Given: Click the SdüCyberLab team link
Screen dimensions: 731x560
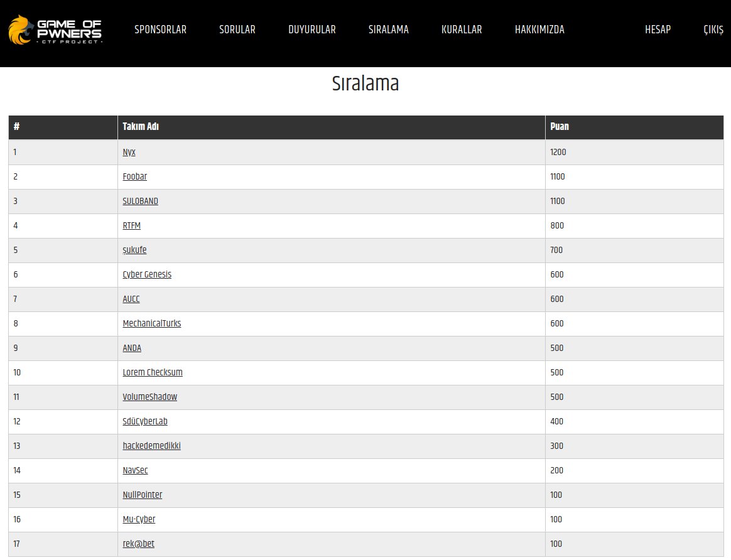Looking at the screenshot, I should click(145, 421).
